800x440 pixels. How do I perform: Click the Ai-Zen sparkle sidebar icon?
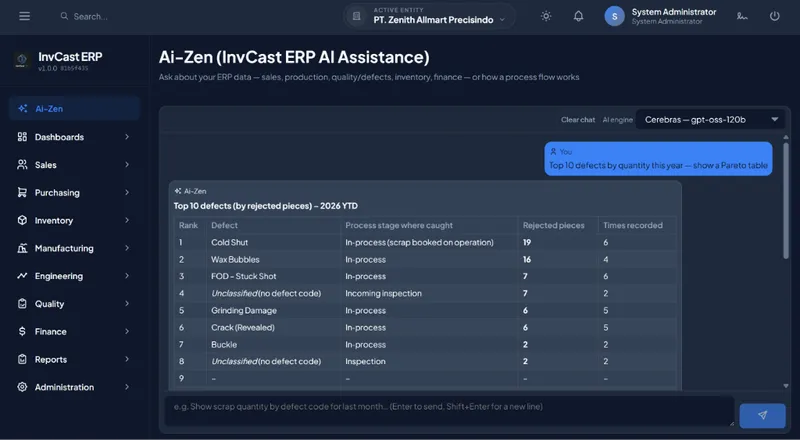pyautogui.click(x=22, y=108)
